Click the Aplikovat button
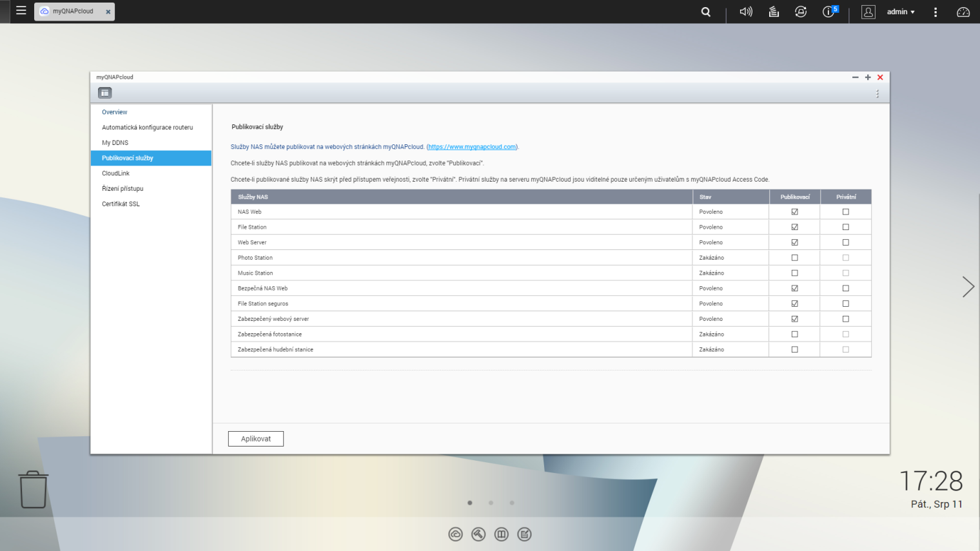 tap(256, 439)
